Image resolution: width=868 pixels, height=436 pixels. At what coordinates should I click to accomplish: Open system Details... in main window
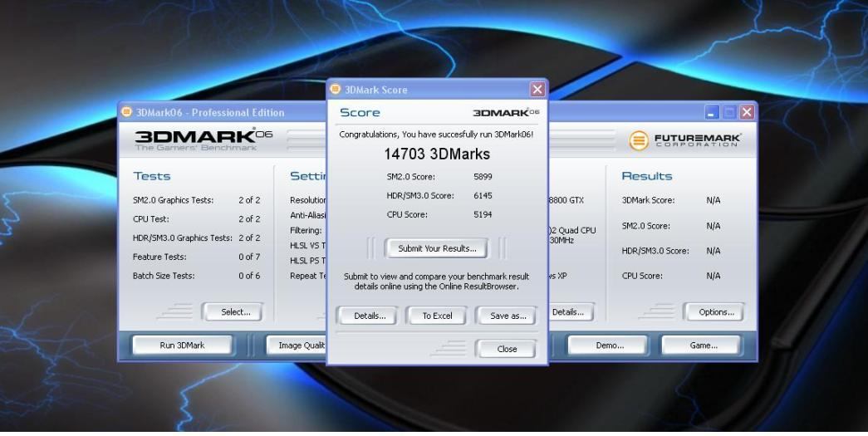(570, 312)
